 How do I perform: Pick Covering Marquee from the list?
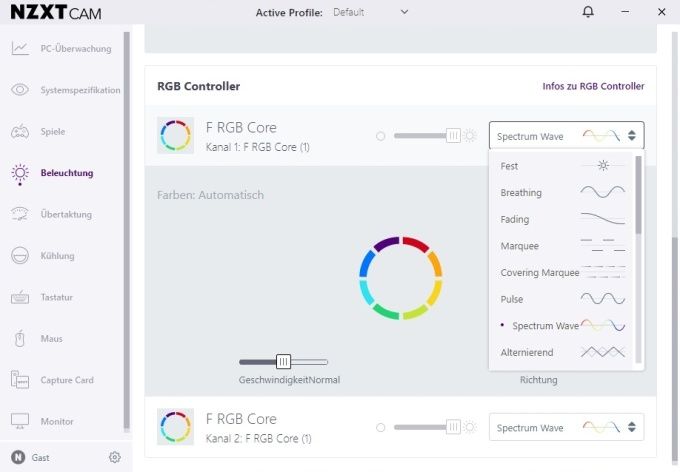pos(562,272)
